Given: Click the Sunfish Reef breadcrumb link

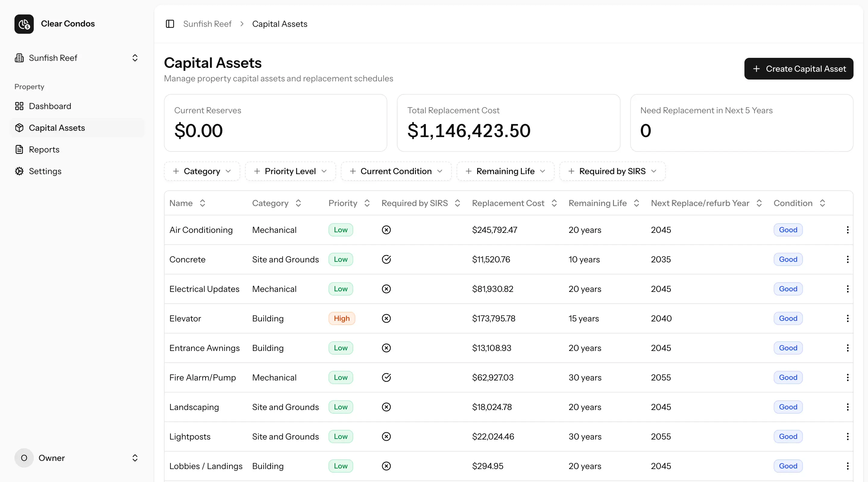Looking at the screenshot, I should [x=207, y=24].
